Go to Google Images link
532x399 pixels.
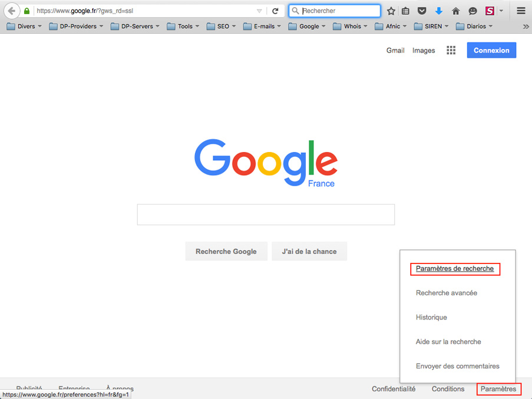coord(424,50)
